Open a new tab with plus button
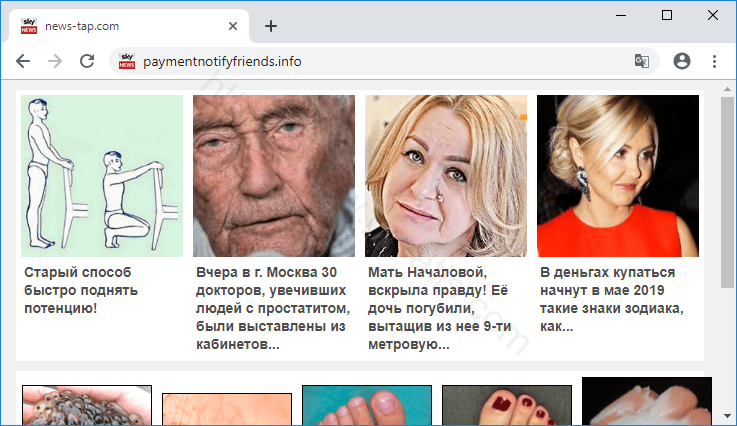737x426 pixels. point(271,26)
